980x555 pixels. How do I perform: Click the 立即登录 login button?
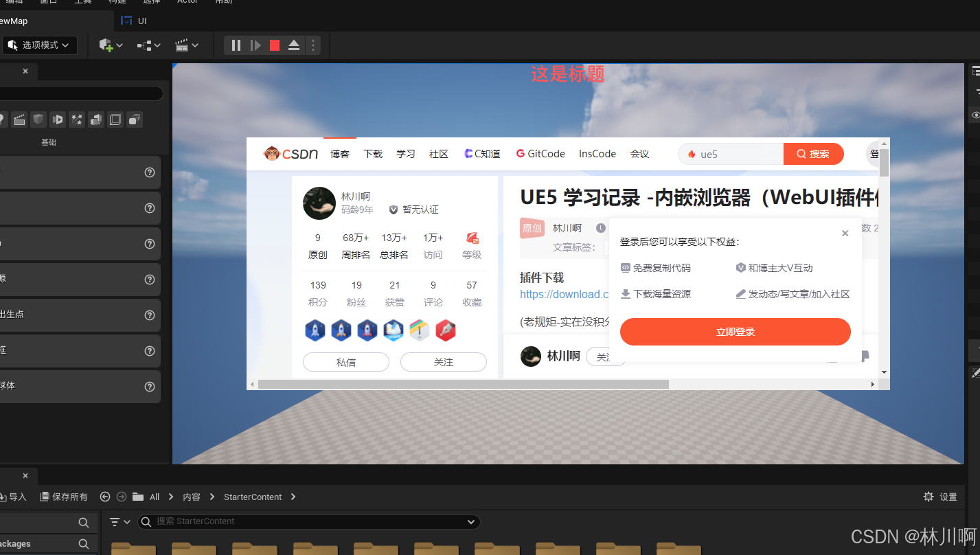[x=736, y=332]
